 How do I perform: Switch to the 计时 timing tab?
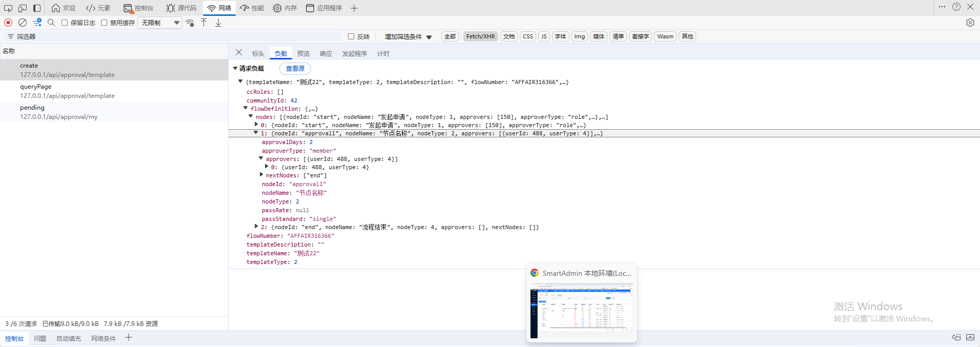tap(383, 53)
